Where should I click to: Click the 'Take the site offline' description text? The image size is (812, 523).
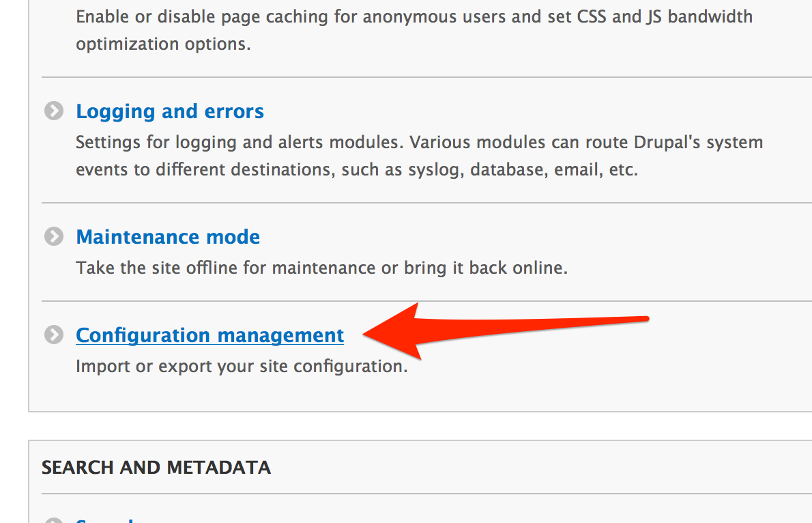coord(321,268)
